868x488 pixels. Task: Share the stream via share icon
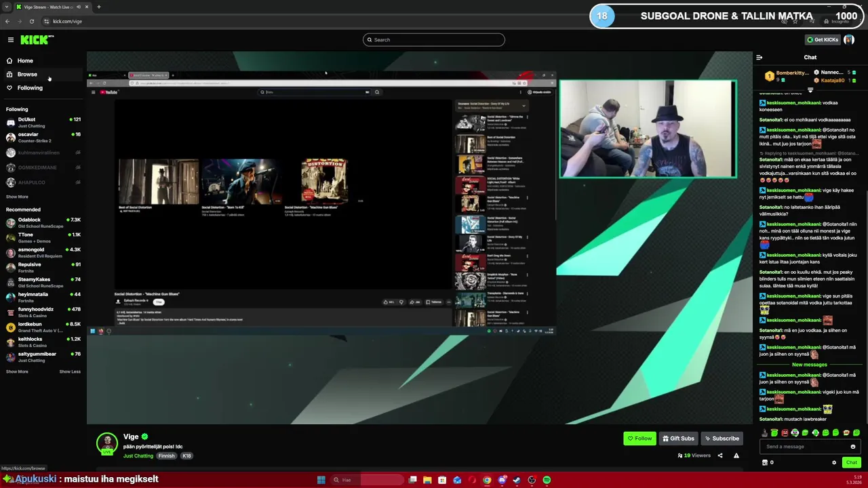pos(720,455)
